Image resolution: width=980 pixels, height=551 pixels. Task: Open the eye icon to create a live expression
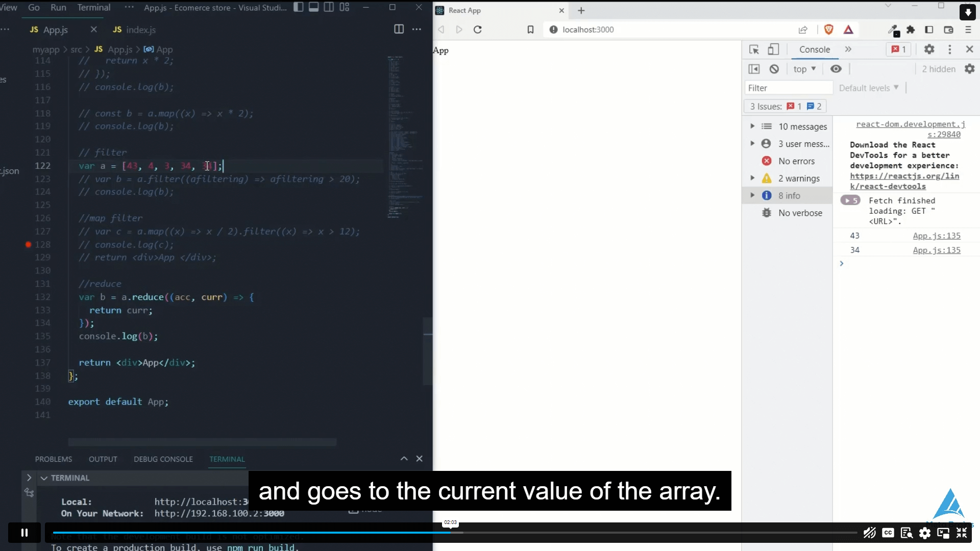coord(836,69)
